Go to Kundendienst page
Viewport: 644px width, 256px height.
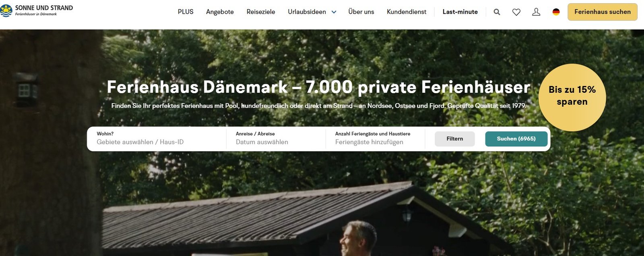[407, 12]
